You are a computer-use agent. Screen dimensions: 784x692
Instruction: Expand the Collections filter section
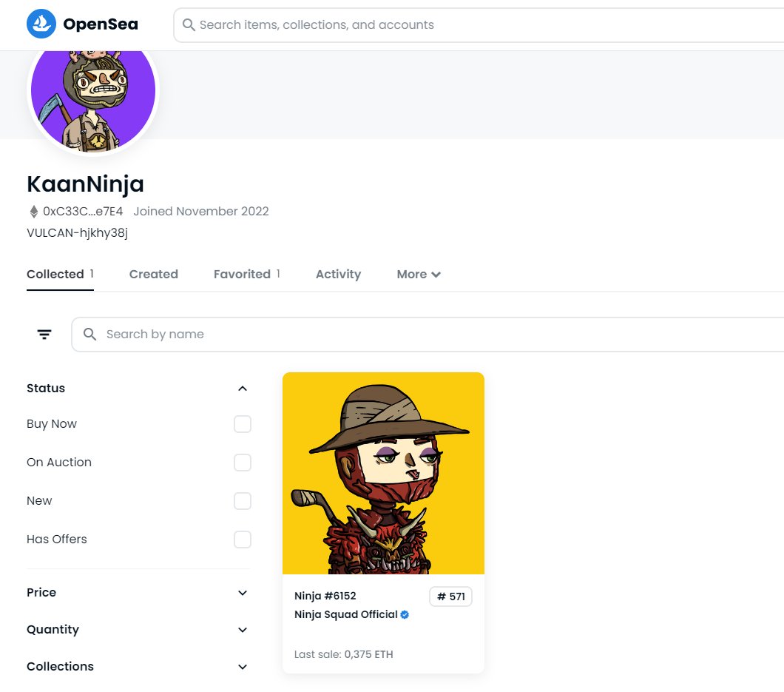pyautogui.click(x=242, y=666)
